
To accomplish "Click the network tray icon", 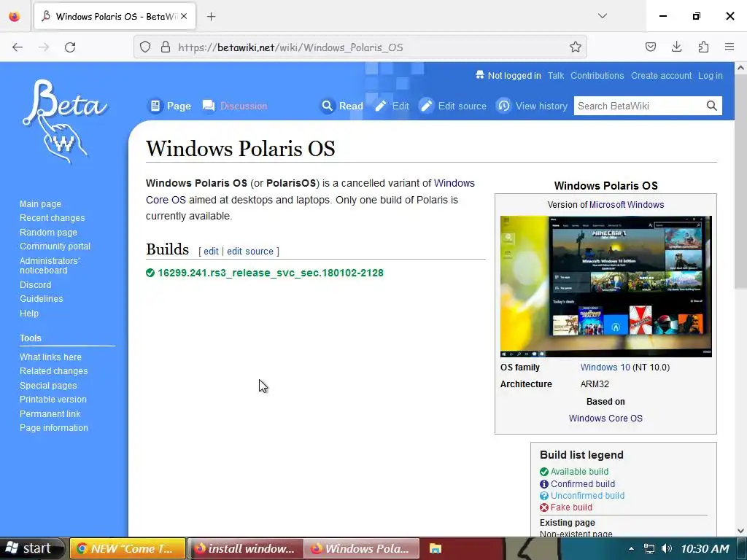I will pyautogui.click(x=649, y=548).
